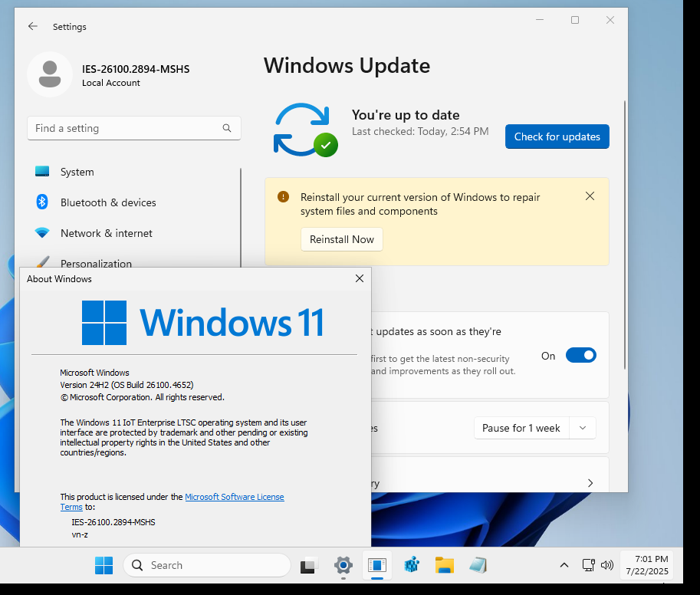The image size is (700, 595).
Task: Open File Explorer from taskbar
Action: click(x=444, y=565)
